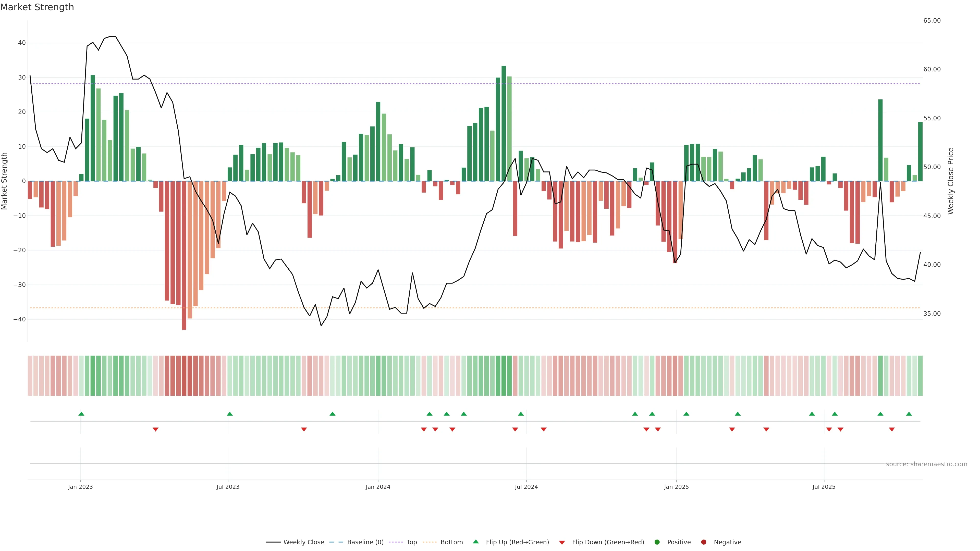Click the red Negative legend dot
Screen dimensions: 980x551
pos(703,542)
